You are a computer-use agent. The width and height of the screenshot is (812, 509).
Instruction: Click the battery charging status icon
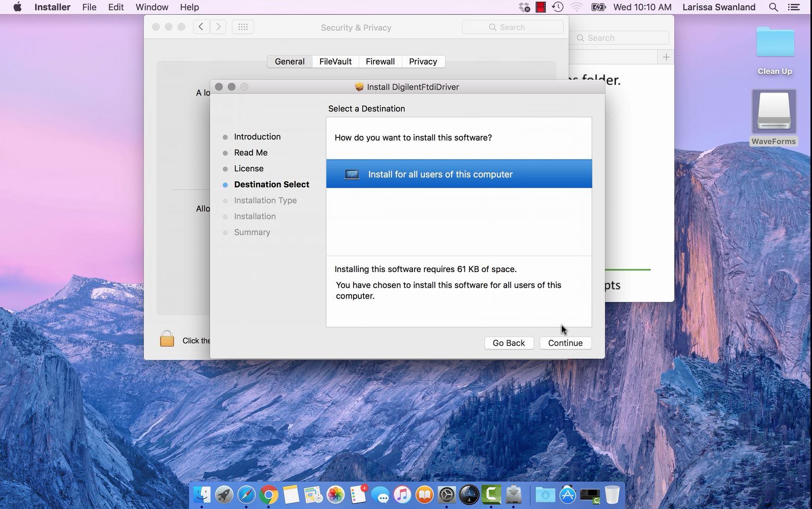click(599, 7)
